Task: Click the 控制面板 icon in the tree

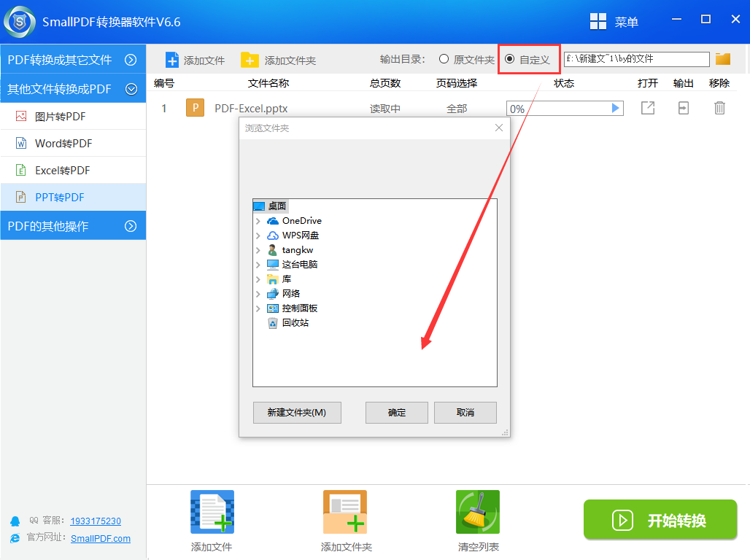Action: coord(273,308)
